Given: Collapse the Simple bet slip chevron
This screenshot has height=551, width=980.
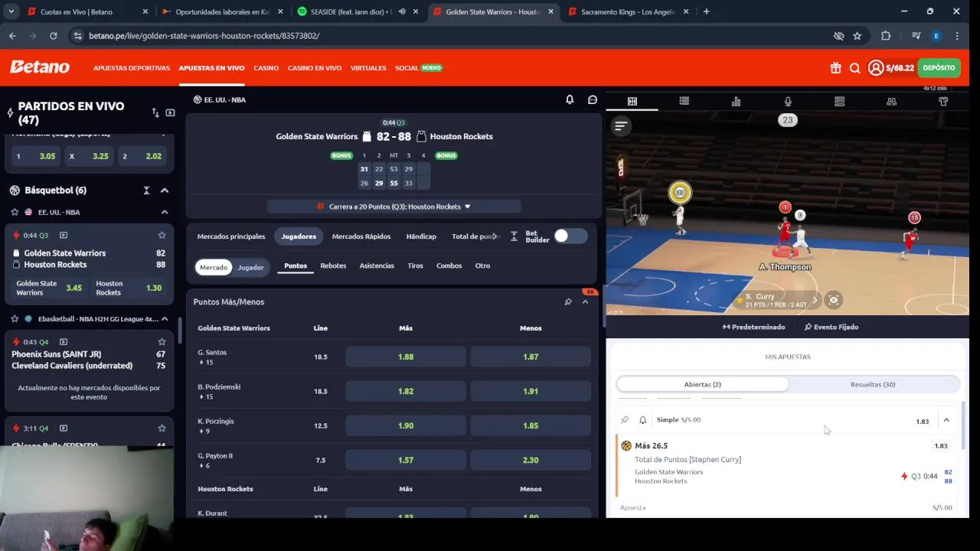Looking at the screenshot, I should (946, 420).
